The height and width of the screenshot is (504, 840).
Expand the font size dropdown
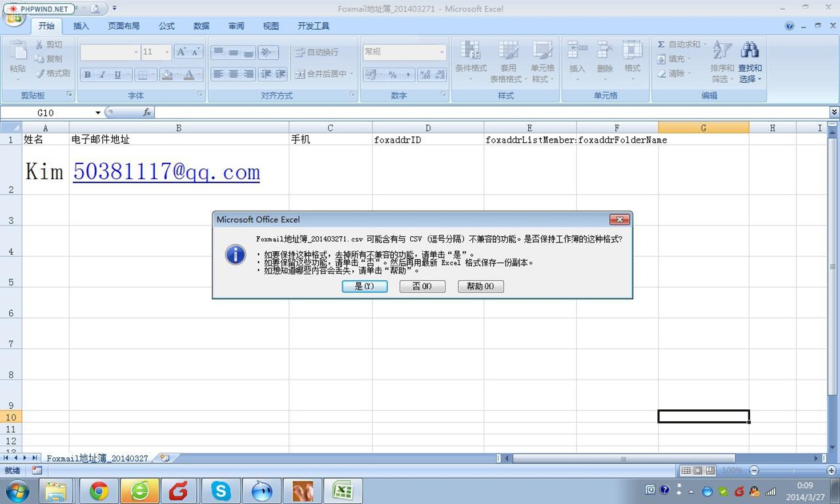point(167,52)
